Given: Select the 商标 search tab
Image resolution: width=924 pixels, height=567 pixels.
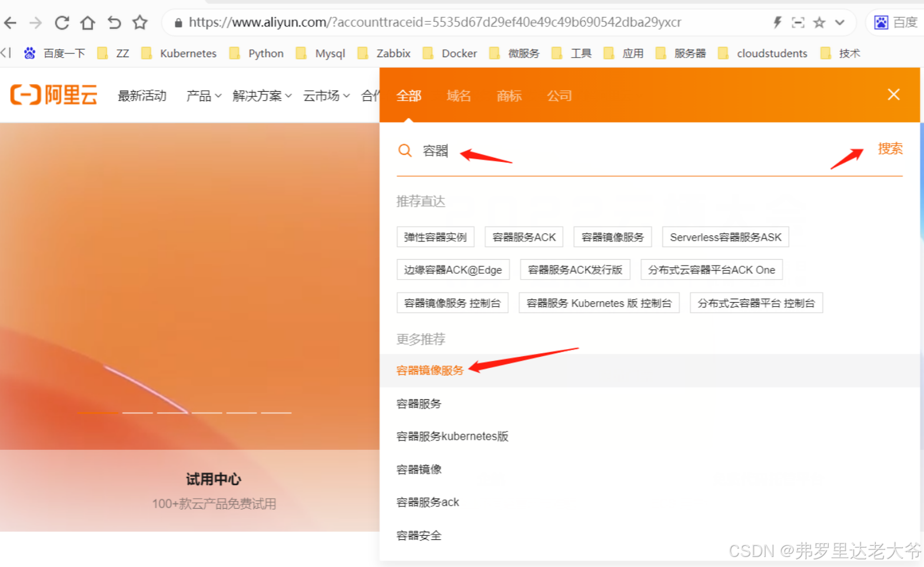Looking at the screenshot, I should click(x=509, y=96).
